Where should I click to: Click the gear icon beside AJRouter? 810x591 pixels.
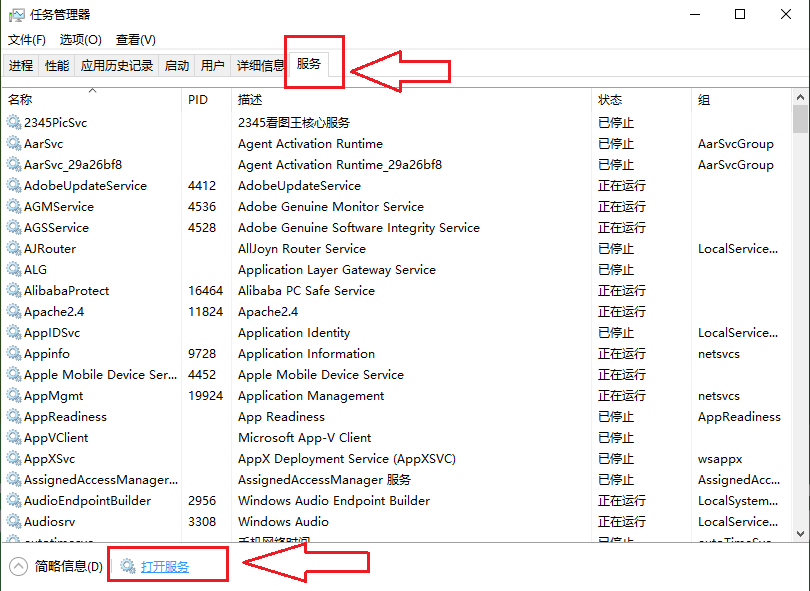[13, 248]
